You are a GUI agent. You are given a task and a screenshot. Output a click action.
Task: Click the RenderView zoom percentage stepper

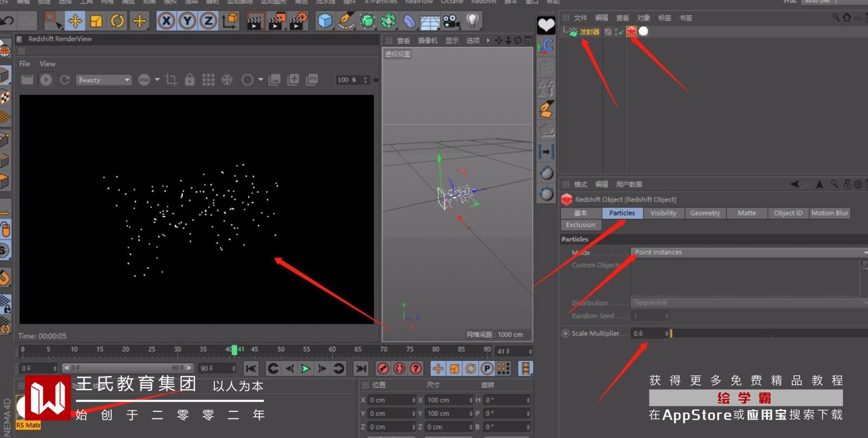coord(366,80)
